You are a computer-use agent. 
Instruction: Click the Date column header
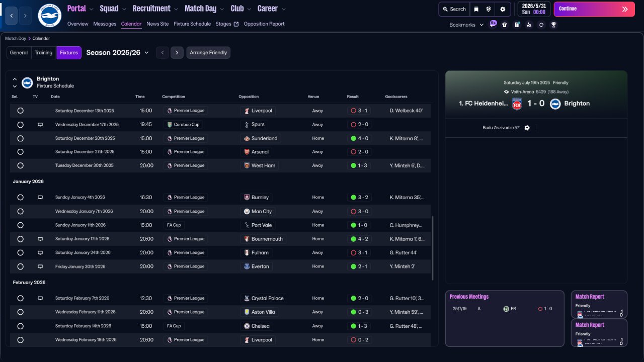(x=55, y=97)
